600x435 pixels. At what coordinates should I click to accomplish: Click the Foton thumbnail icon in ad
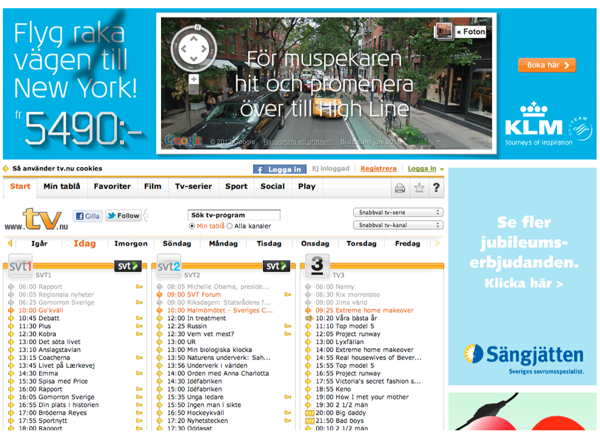(x=444, y=31)
